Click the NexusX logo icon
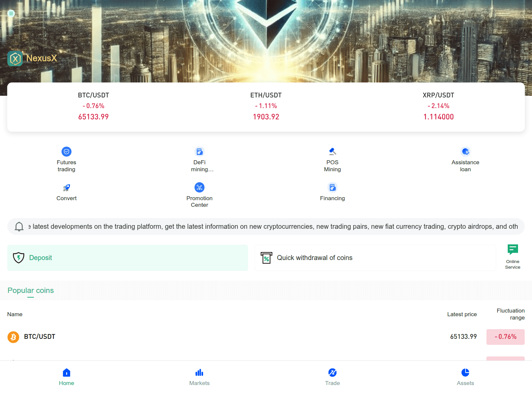Image resolution: width=532 pixels, height=399 pixels. pyautogui.click(x=15, y=59)
